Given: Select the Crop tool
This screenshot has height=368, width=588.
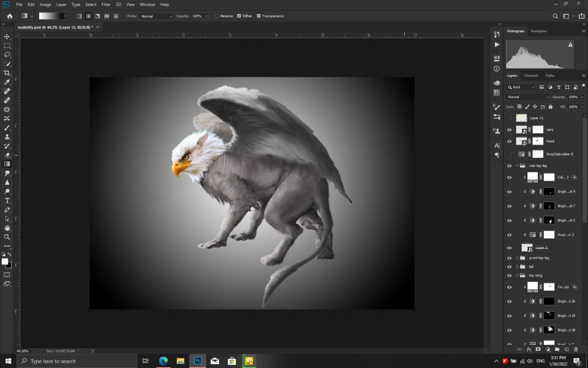Looking at the screenshot, I should pos(7,73).
